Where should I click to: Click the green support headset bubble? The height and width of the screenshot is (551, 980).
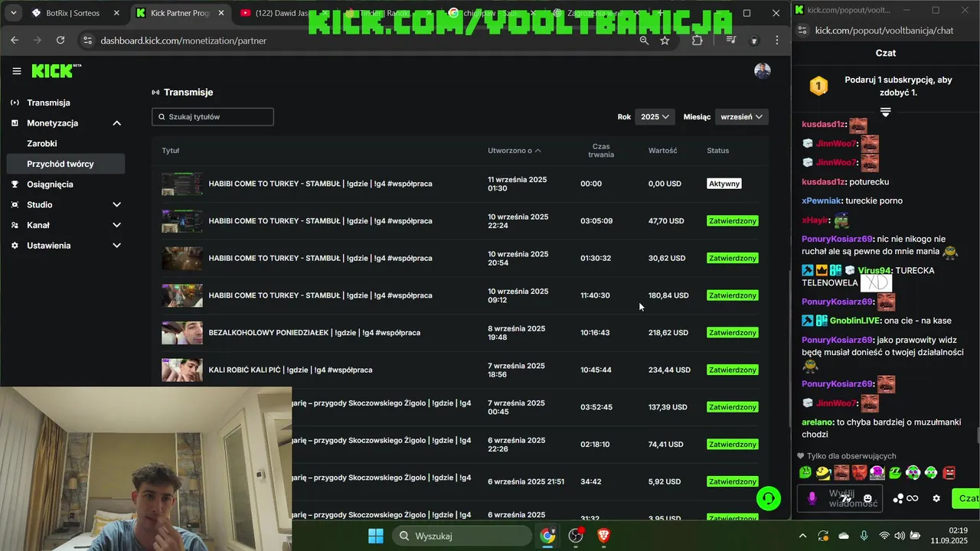[768, 499]
